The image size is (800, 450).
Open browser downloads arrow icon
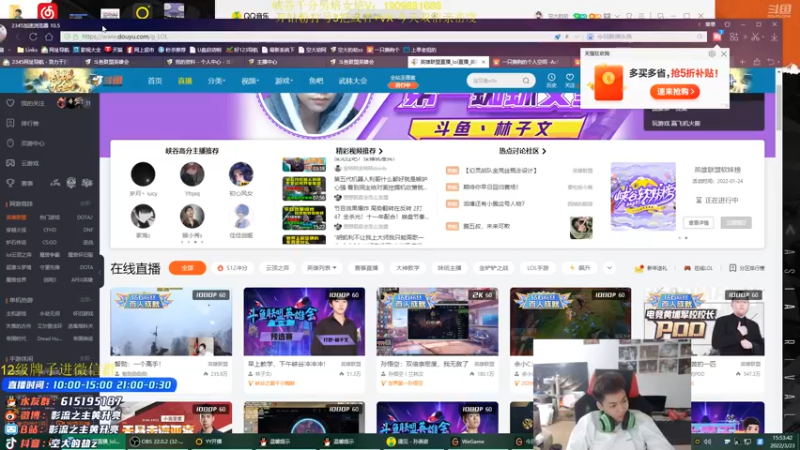tap(774, 37)
